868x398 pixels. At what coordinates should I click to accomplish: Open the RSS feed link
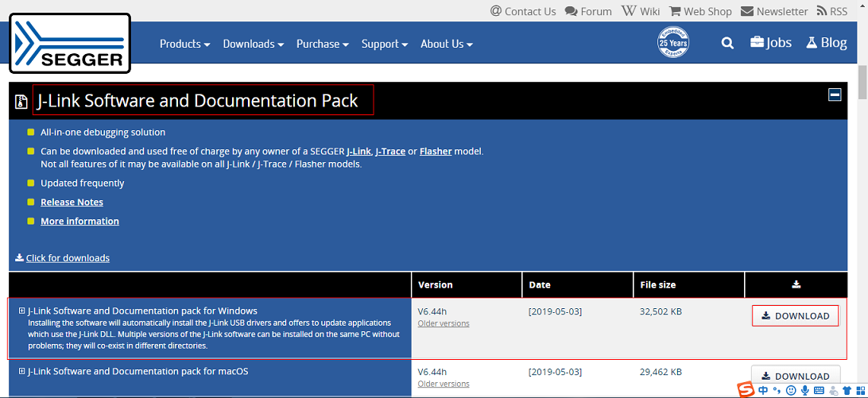pyautogui.click(x=832, y=11)
